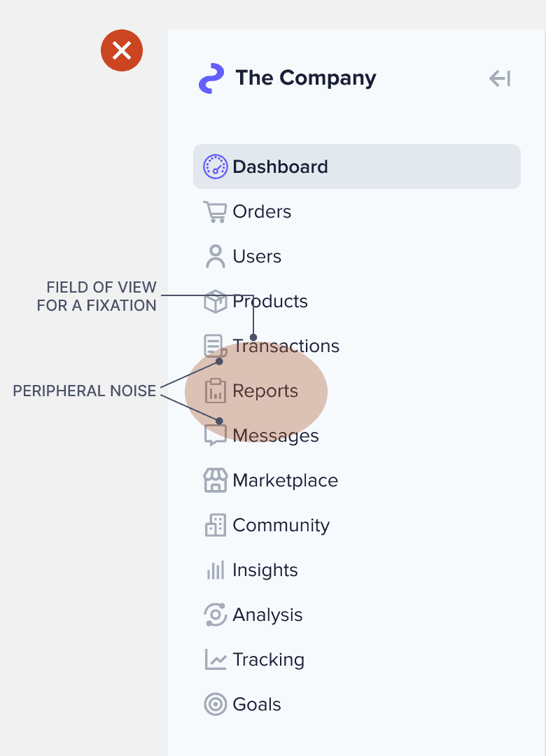
Task: Click the purple company logo
Action: pyautogui.click(x=211, y=78)
